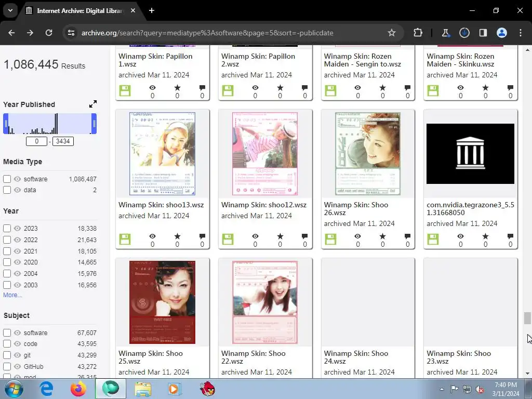Launch Firefox from the taskbar
Screen dimensions: 532x399
click(x=78, y=389)
